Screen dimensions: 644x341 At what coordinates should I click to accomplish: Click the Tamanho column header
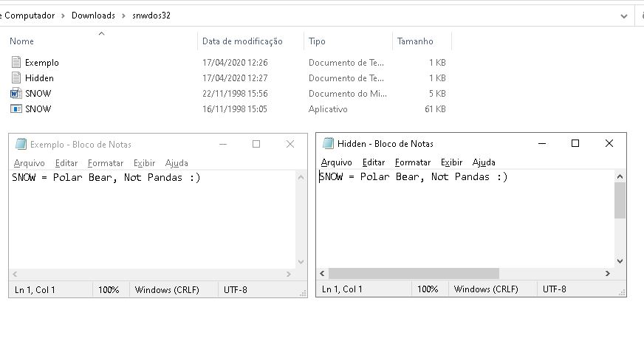coord(415,41)
